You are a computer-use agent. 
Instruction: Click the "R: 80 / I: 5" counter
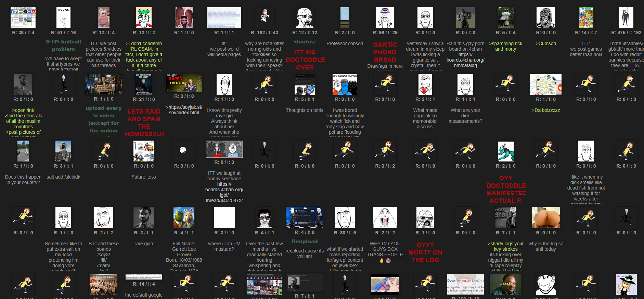point(345,233)
